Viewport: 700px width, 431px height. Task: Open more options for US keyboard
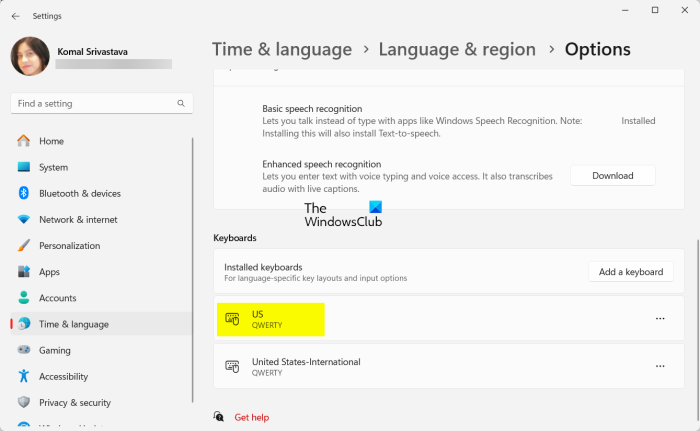point(660,319)
